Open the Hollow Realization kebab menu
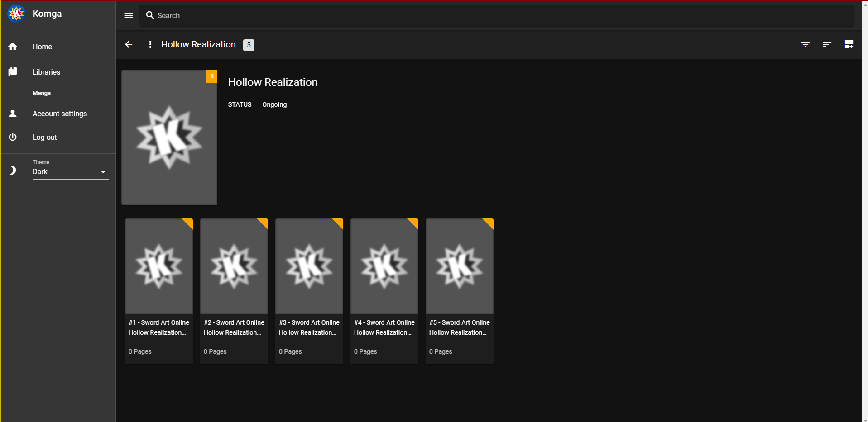 150,44
